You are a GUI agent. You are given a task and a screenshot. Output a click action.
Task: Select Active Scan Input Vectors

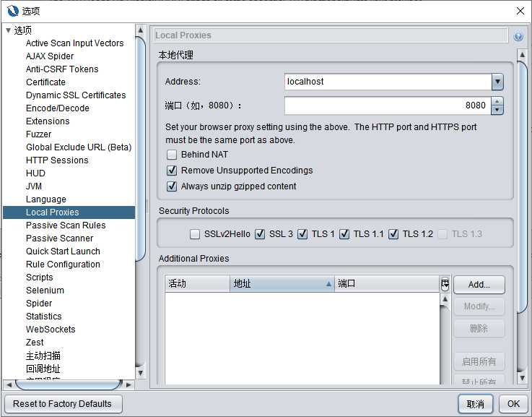coord(74,43)
